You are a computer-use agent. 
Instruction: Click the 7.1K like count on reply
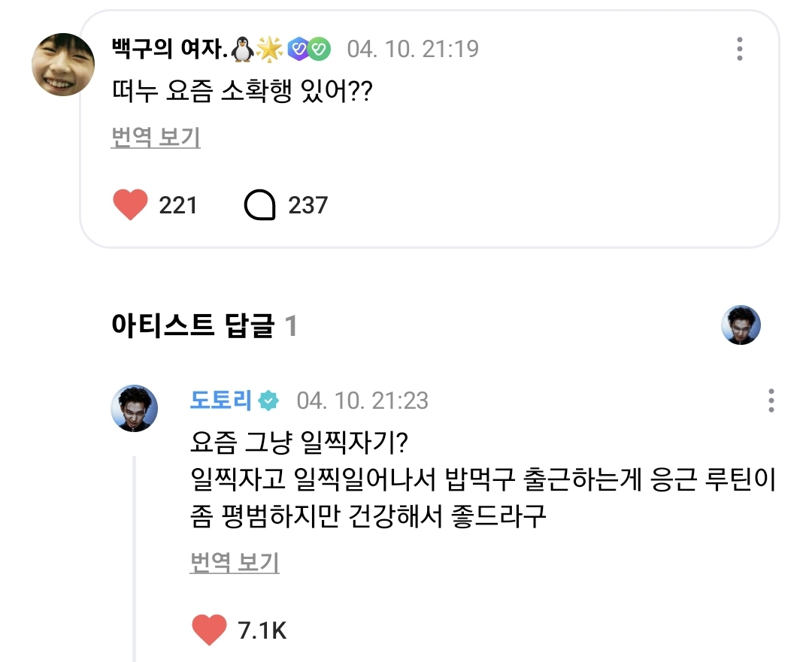262,630
